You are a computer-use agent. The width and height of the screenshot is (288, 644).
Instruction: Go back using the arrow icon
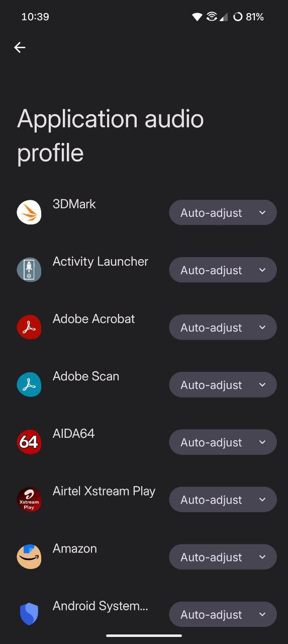click(20, 47)
